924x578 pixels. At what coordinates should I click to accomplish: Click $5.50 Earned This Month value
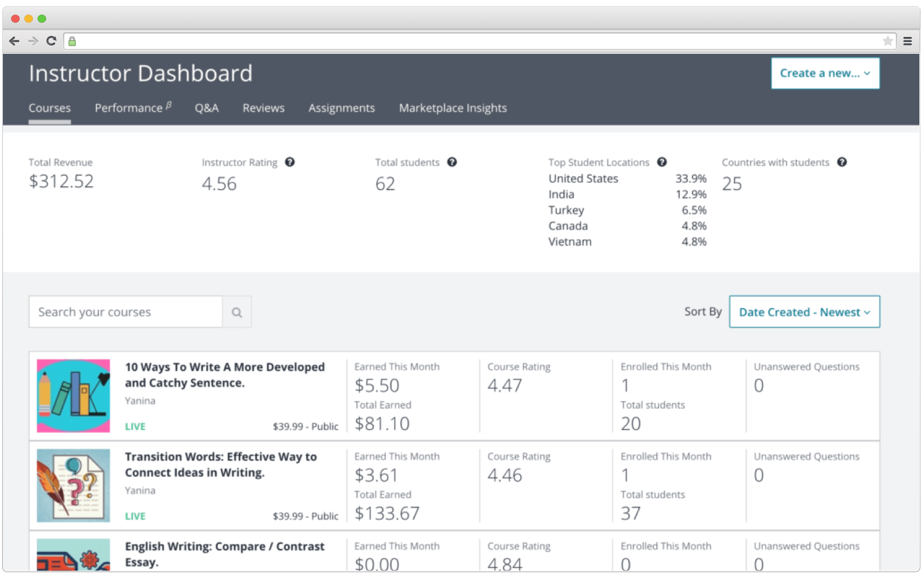(x=377, y=386)
